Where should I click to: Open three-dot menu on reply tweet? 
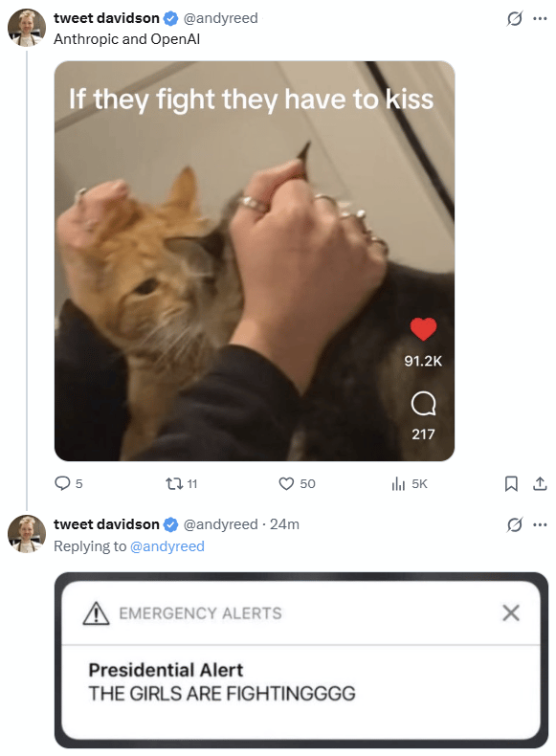click(540, 524)
